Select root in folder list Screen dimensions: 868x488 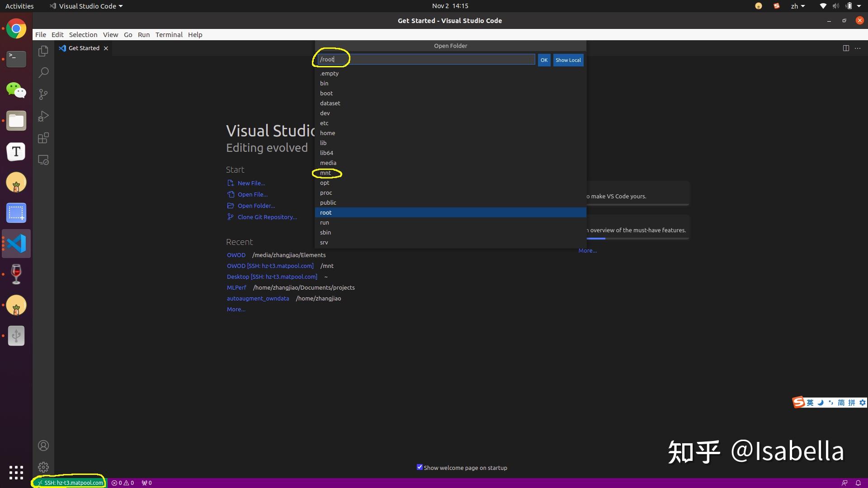pos(450,212)
